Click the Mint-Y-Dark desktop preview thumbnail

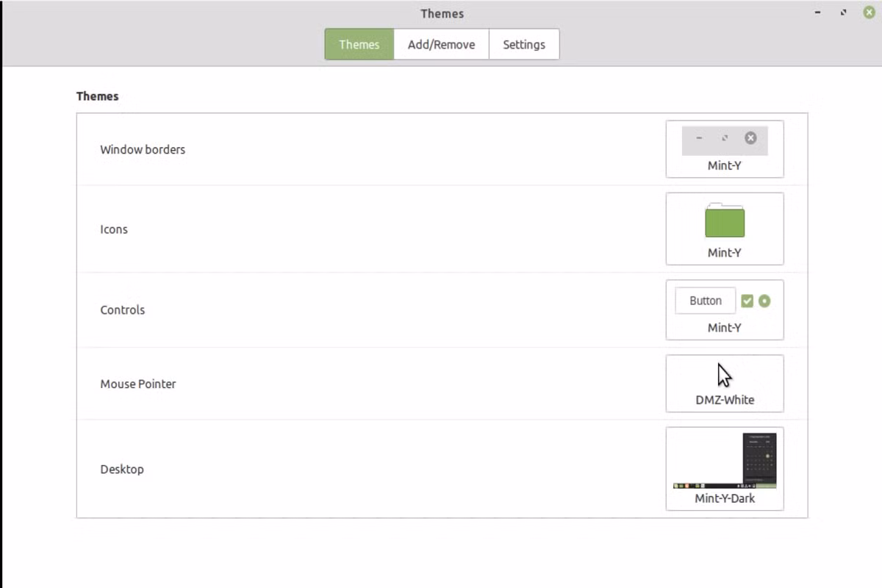[725, 461]
